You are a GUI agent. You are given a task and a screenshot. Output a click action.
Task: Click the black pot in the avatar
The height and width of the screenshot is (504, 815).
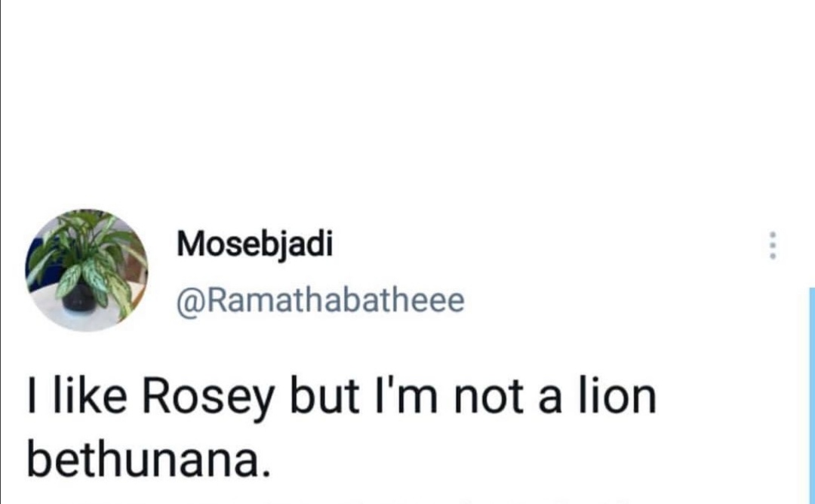point(80,300)
